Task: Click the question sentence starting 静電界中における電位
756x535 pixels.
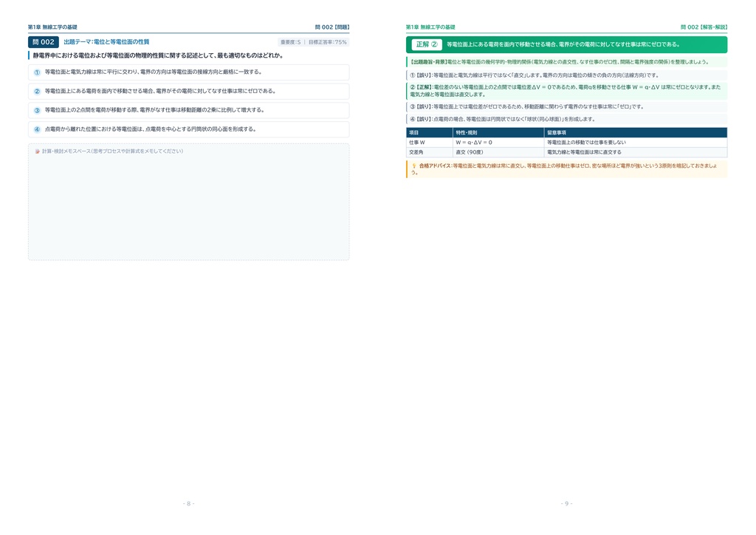Action: tap(158, 55)
